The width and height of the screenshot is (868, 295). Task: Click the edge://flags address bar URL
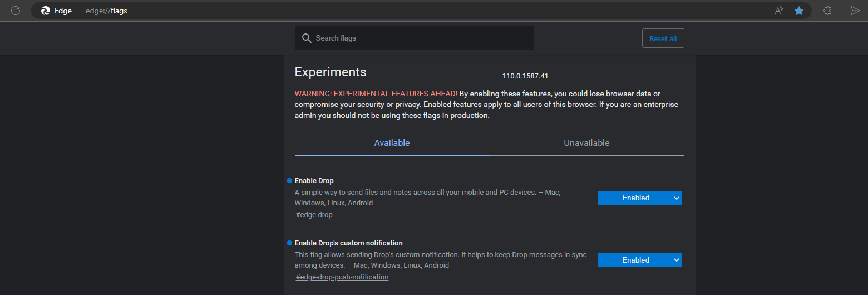pyautogui.click(x=106, y=11)
